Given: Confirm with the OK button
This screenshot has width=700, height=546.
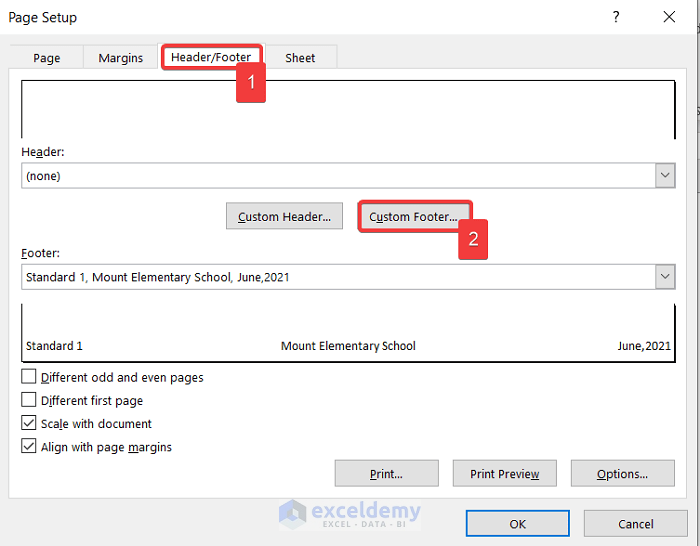Looking at the screenshot, I should click(x=518, y=524).
